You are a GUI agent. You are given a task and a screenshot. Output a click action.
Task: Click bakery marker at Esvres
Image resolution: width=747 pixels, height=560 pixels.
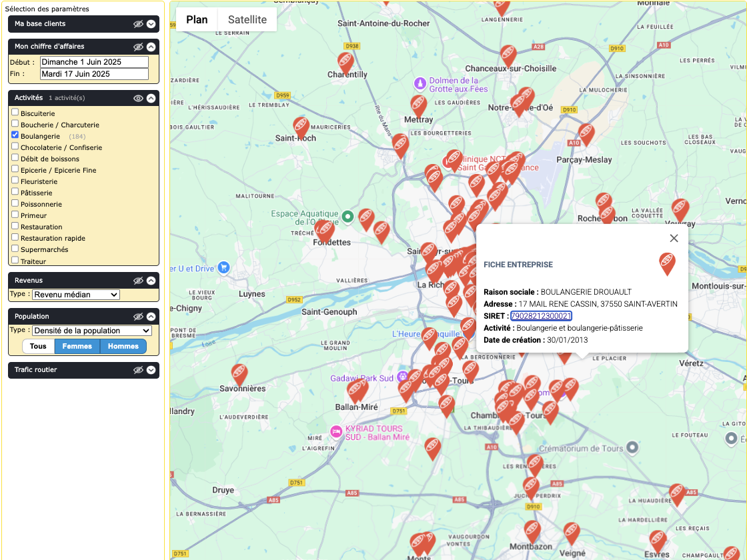coord(658,541)
